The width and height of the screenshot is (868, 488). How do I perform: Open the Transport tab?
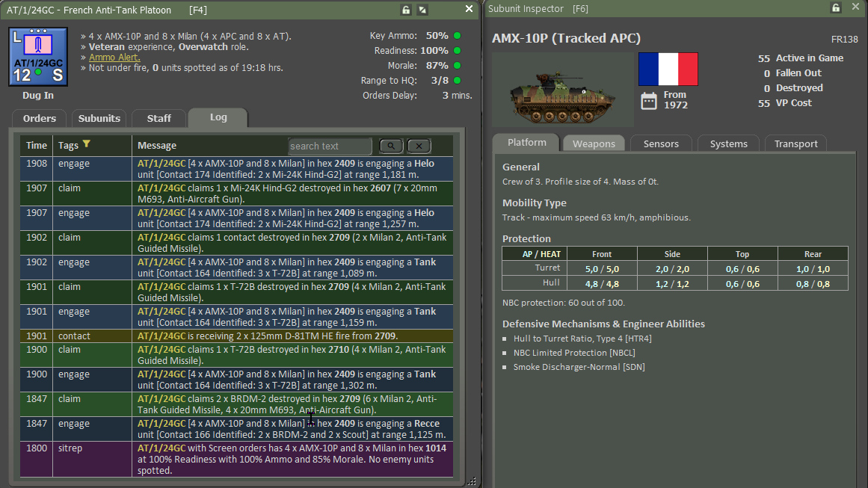(795, 143)
